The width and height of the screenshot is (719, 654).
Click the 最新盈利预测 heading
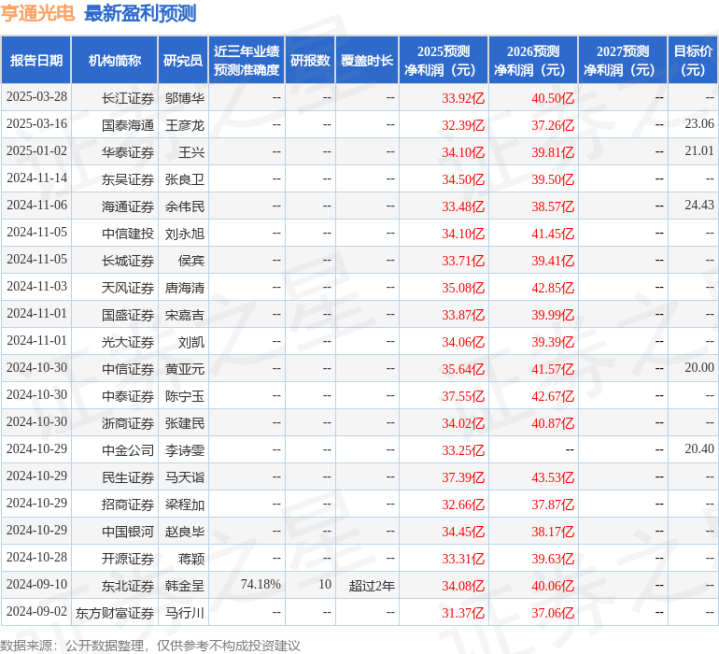tap(140, 13)
